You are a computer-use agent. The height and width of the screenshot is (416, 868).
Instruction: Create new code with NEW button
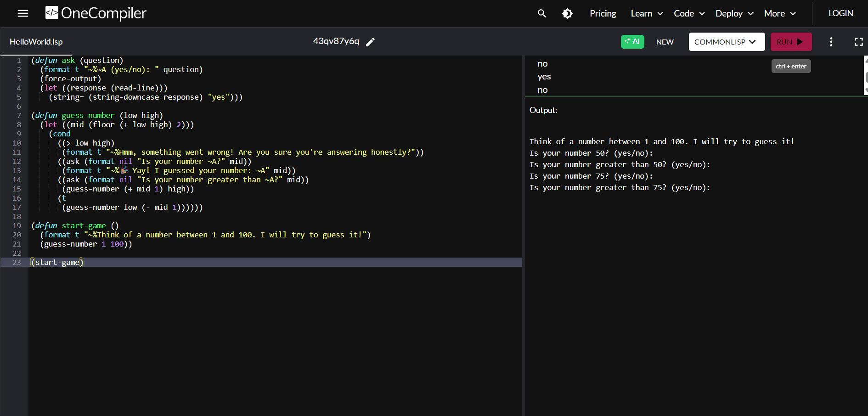pyautogui.click(x=665, y=42)
